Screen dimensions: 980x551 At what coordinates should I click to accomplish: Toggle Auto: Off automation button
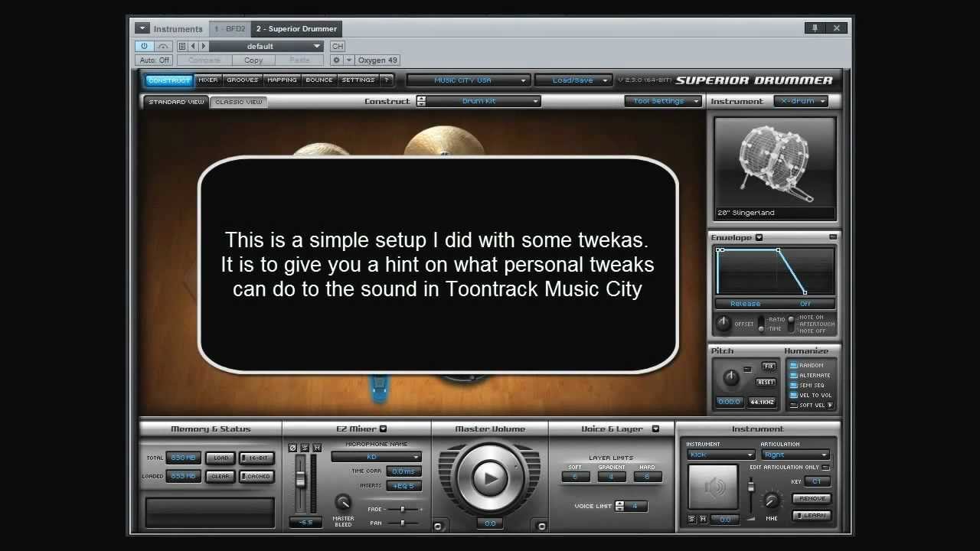(x=155, y=60)
